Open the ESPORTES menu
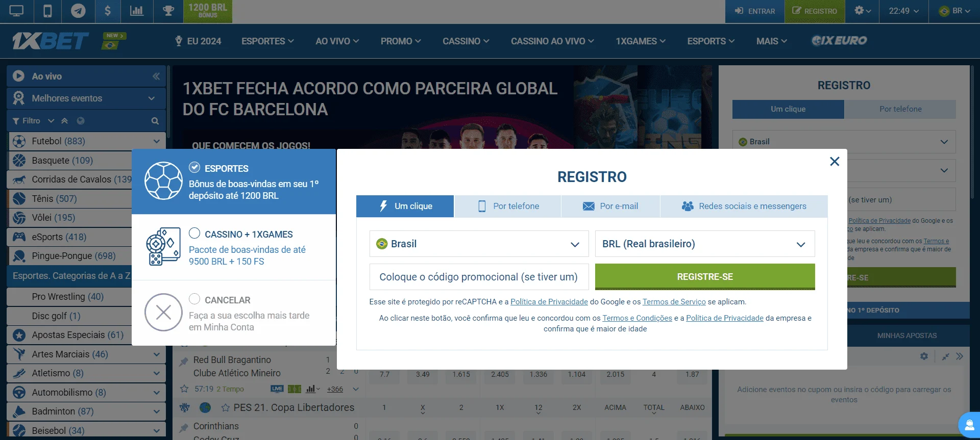Image resolution: width=980 pixels, height=440 pixels. point(267,41)
